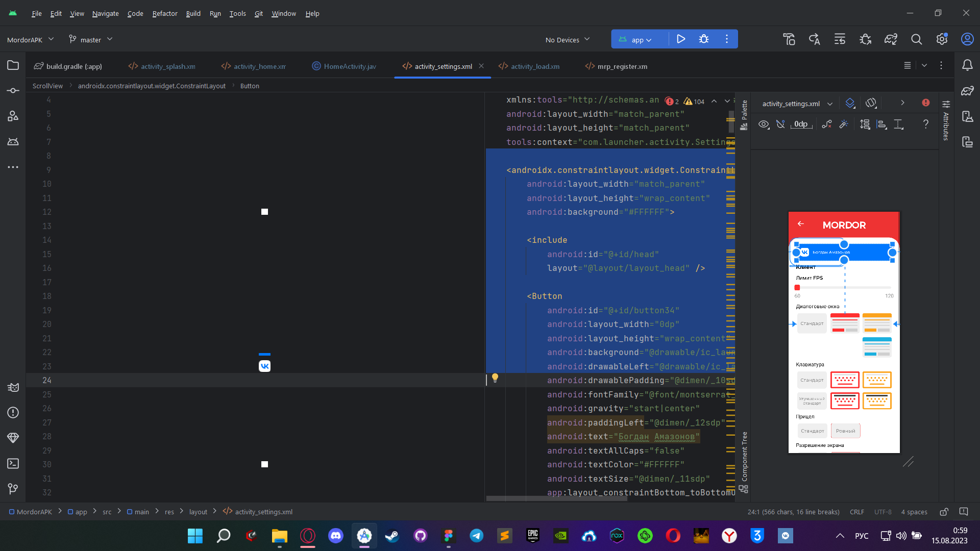The height and width of the screenshot is (551, 980).
Task: Open the Refactor menu
Action: [164, 14]
